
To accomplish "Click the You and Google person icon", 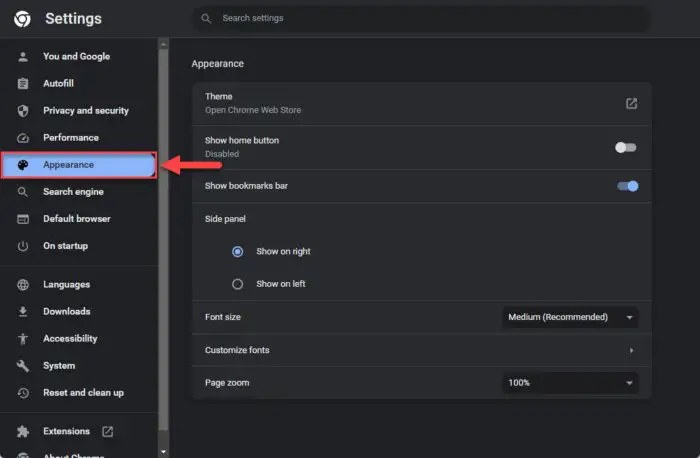I will (x=23, y=57).
